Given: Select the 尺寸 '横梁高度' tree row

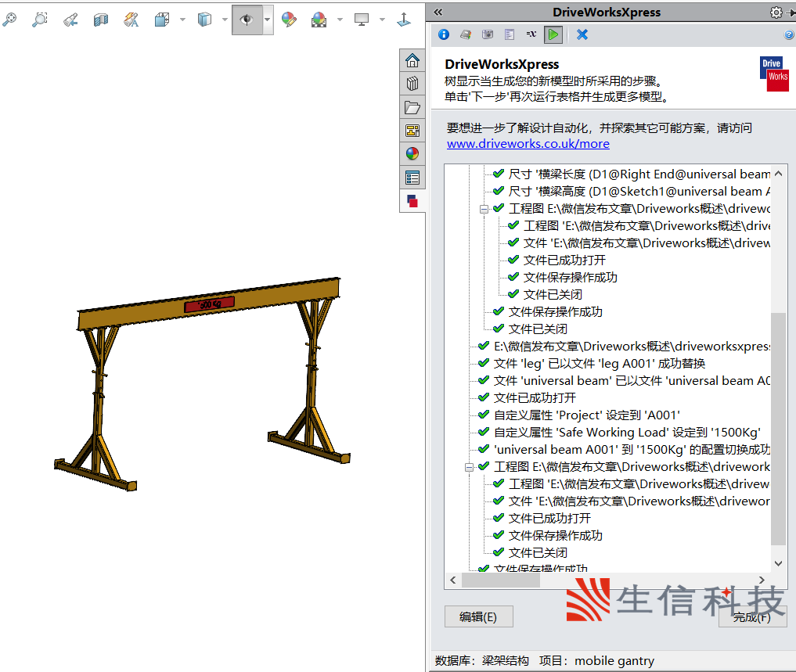Looking at the screenshot, I should coord(632,192).
